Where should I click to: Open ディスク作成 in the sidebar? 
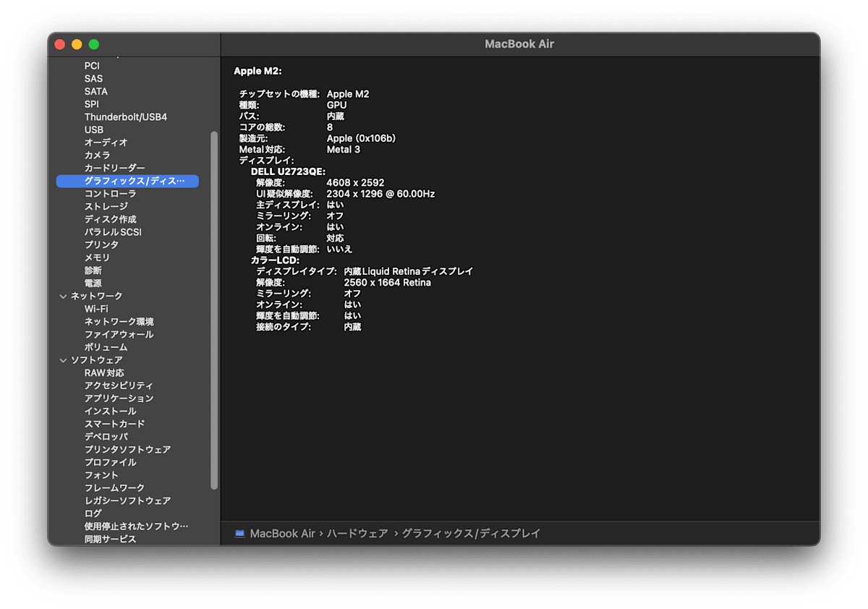[x=110, y=219]
